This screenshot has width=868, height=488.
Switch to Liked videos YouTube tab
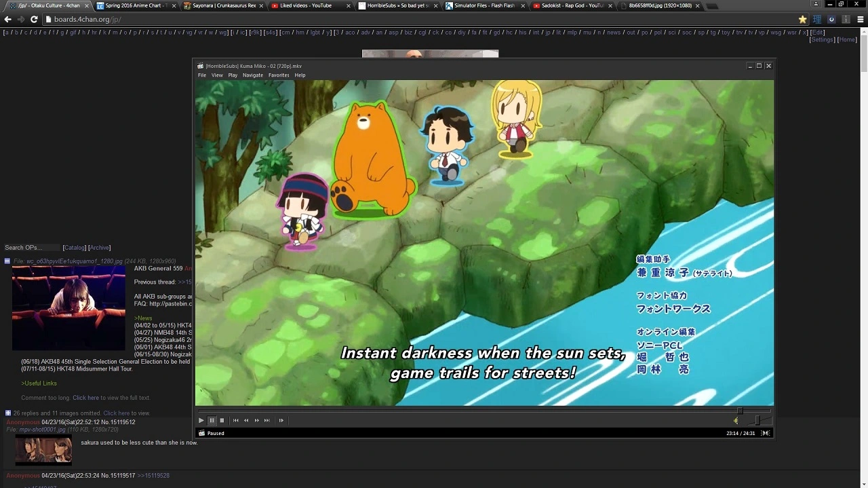[x=309, y=5]
